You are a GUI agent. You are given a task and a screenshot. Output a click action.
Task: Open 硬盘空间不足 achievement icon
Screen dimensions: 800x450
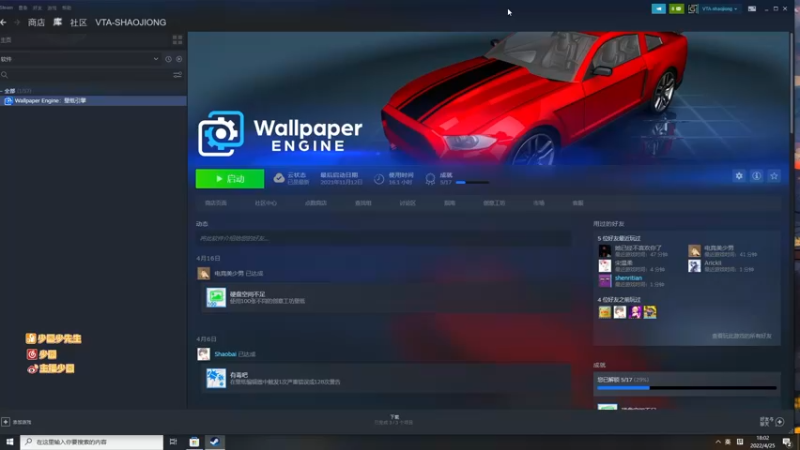tap(216, 297)
